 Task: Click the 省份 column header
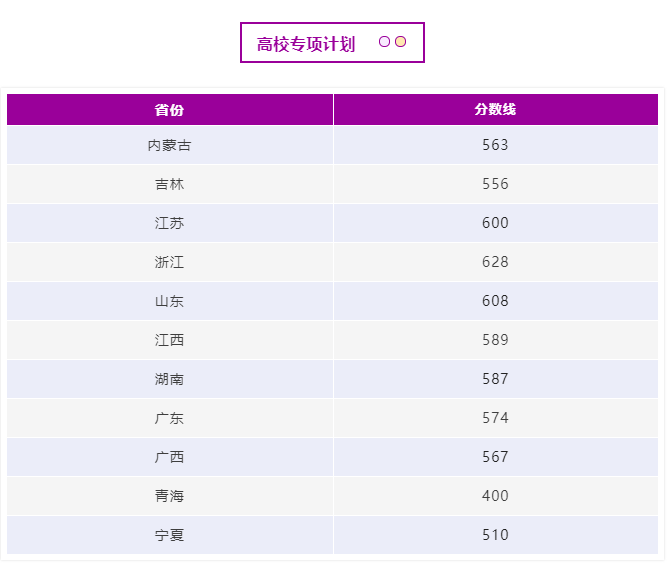(169, 110)
